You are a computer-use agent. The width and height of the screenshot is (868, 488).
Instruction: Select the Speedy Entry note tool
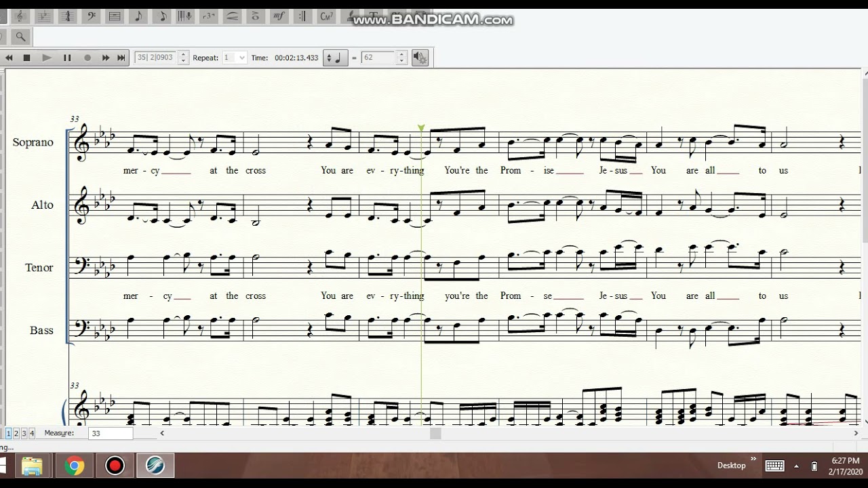[161, 16]
